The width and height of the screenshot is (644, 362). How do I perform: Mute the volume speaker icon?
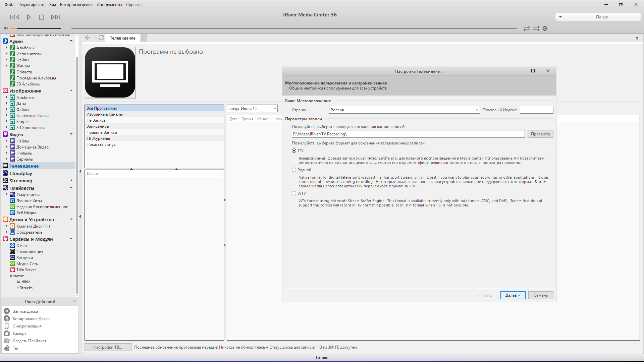pyautogui.click(x=6, y=28)
